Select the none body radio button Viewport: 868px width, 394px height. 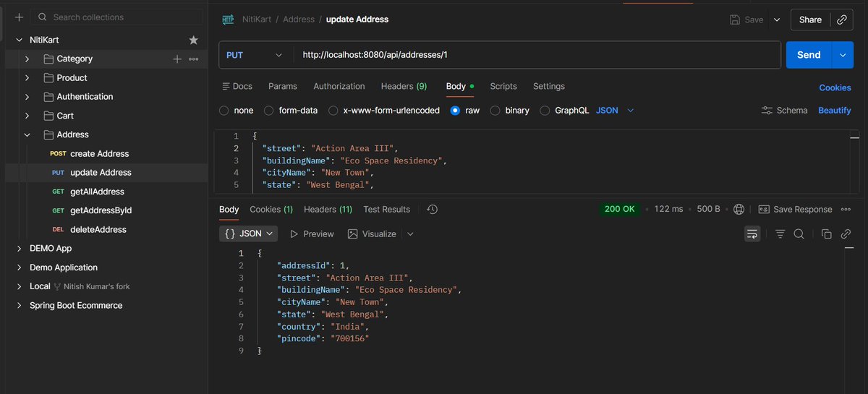[x=224, y=111]
